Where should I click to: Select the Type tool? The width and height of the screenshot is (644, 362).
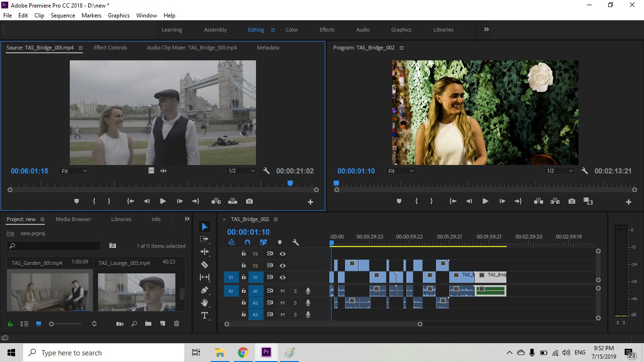pyautogui.click(x=205, y=315)
